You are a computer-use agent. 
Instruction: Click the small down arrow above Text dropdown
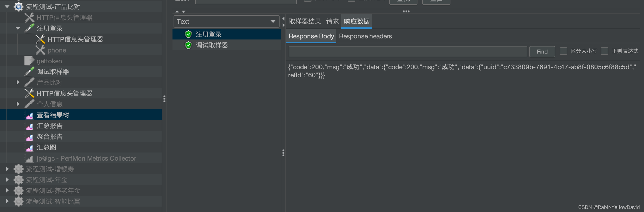pos(184,12)
